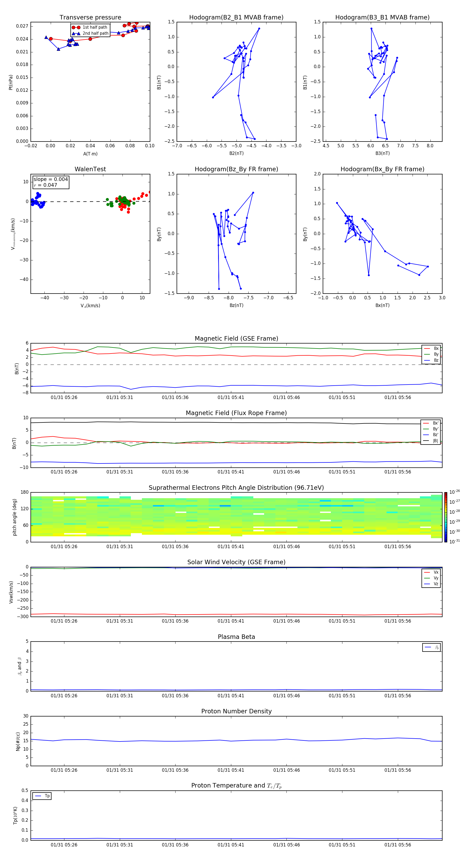Click the pitch angle intensity colorbar
This screenshot has height=868, width=473.
446,517
